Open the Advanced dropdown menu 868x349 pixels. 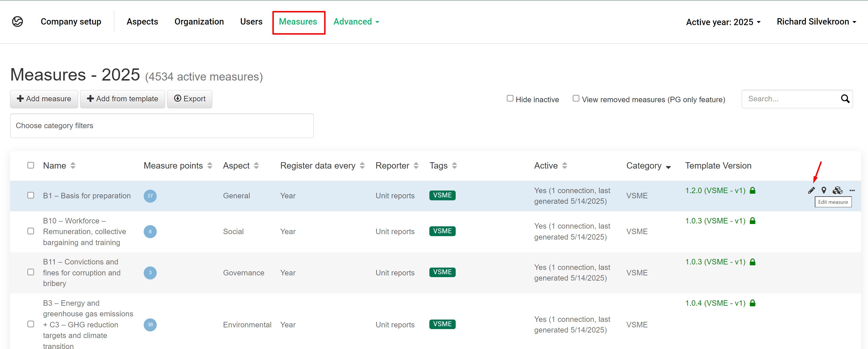tap(356, 22)
